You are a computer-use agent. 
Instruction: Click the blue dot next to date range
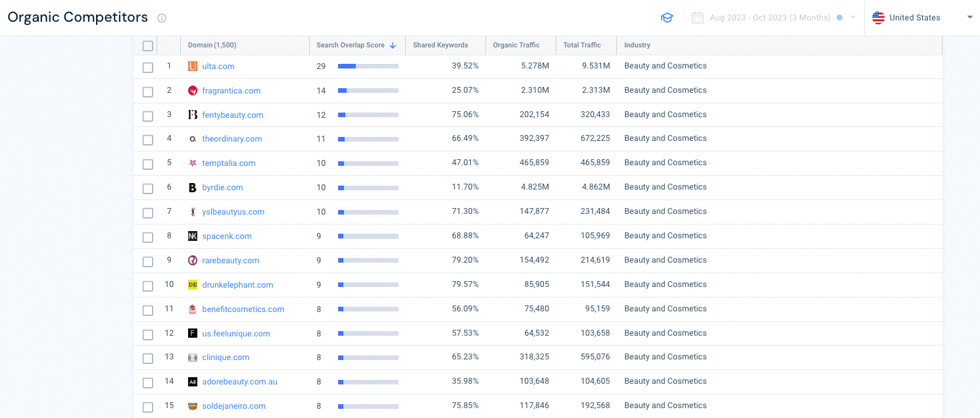click(839, 18)
